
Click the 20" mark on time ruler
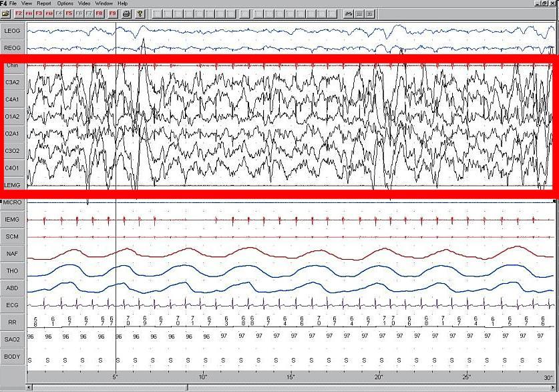click(x=379, y=377)
